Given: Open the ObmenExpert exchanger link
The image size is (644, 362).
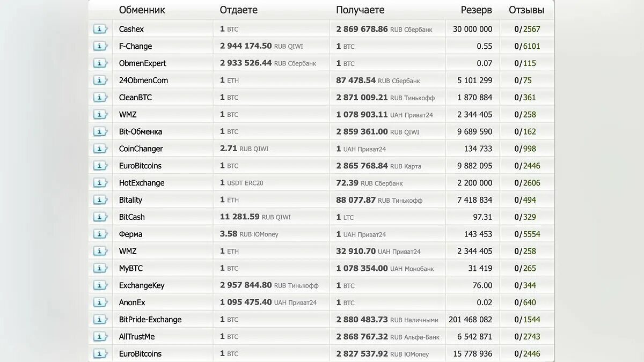Looking at the screenshot, I should [142, 63].
